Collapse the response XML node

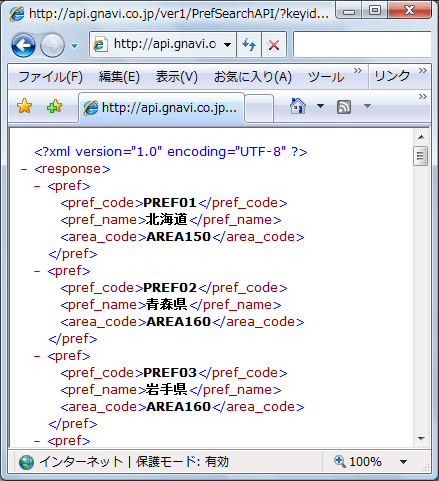pos(24,169)
